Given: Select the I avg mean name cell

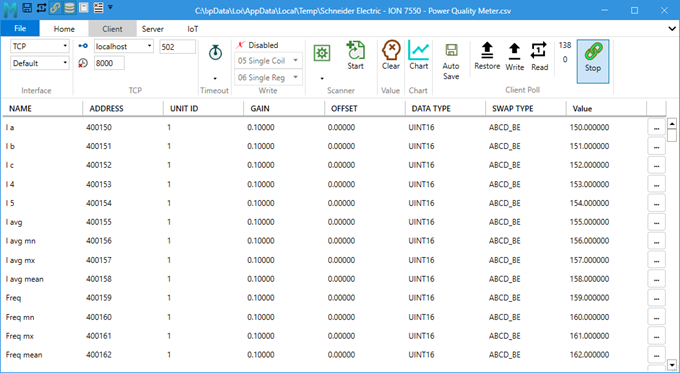Looking at the screenshot, I should pyautogui.click(x=25, y=279).
